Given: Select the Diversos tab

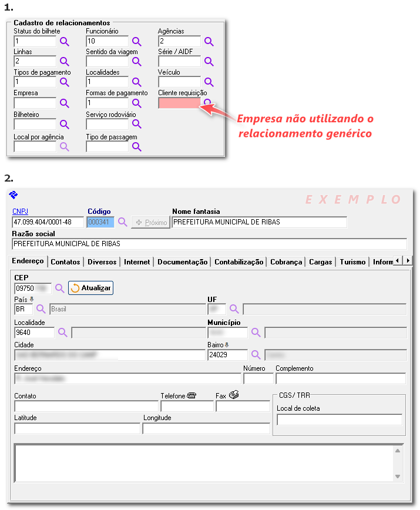Looking at the screenshot, I should point(102,262).
